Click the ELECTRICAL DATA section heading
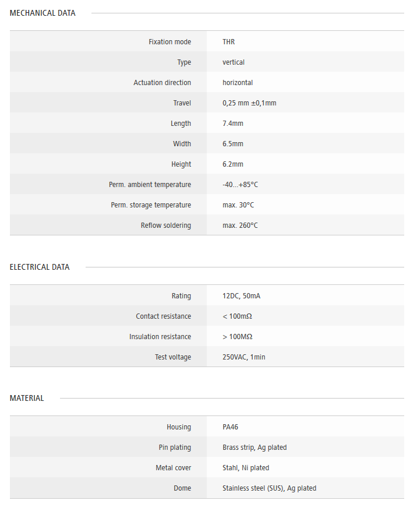 tap(40, 267)
